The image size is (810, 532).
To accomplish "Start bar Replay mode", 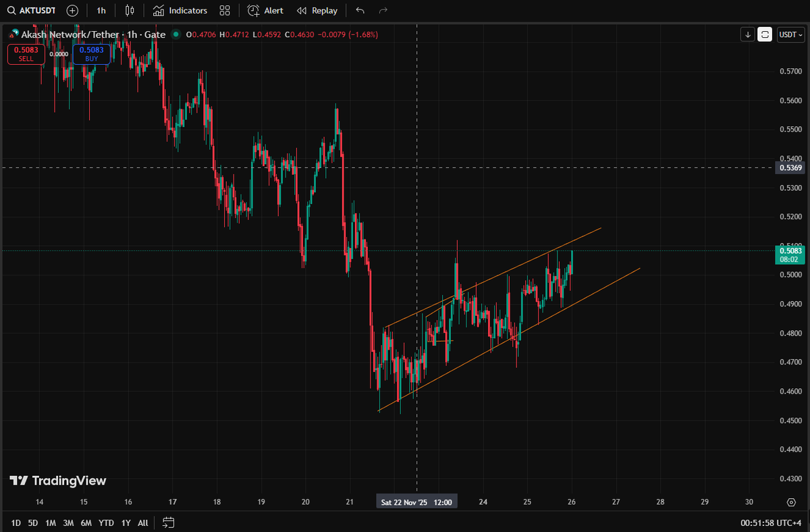I will point(317,11).
